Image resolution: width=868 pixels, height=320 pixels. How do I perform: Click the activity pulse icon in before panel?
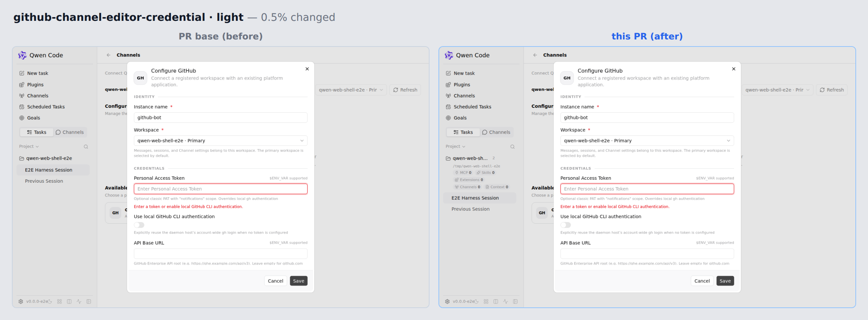pyautogui.click(x=79, y=301)
